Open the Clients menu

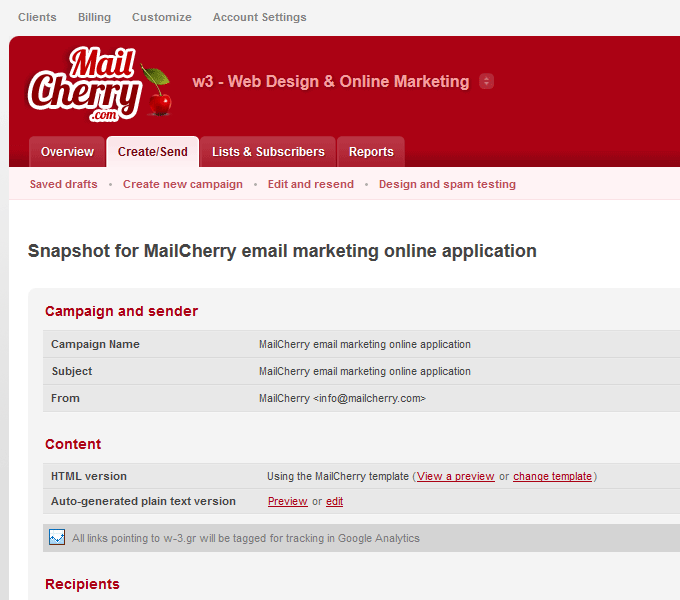37,17
